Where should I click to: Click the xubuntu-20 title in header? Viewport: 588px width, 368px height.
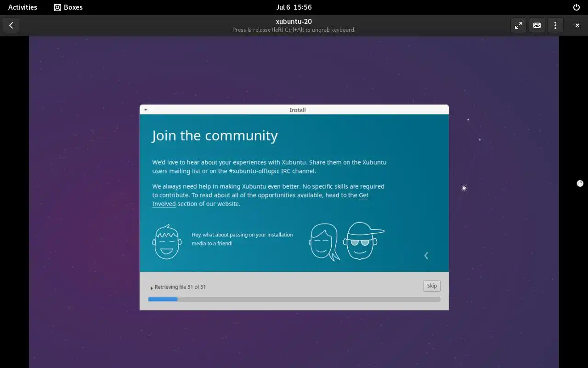coord(294,21)
